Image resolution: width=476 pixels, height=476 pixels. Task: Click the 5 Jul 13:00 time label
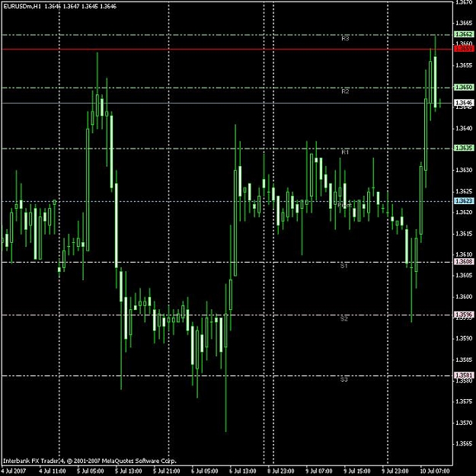tap(129, 471)
